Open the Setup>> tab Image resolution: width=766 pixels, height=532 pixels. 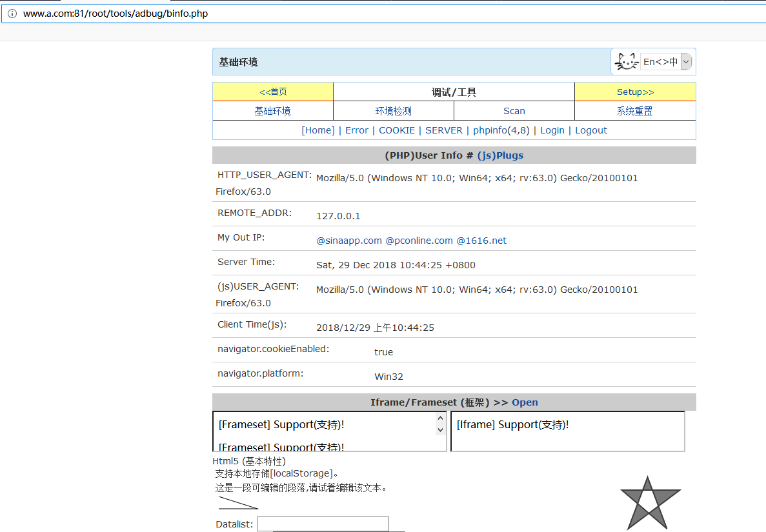click(x=635, y=92)
